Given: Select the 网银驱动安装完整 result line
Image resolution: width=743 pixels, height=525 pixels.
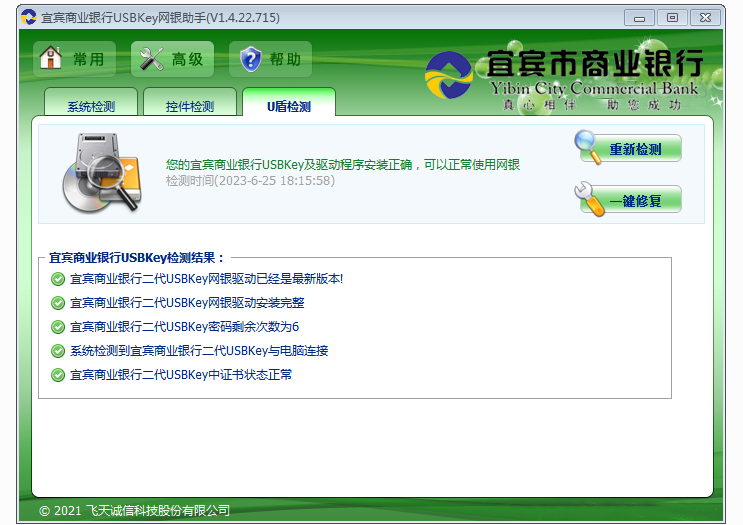Looking at the screenshot, I should tap(187, 303).
